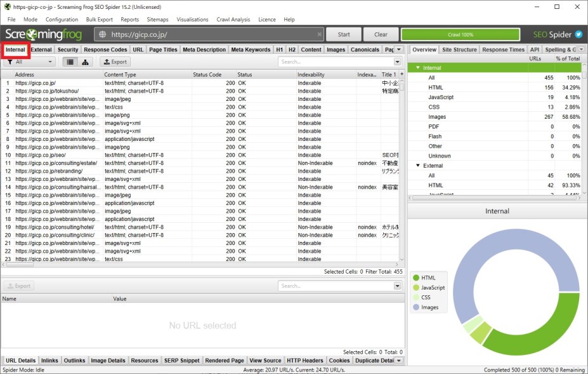Open the Licence menu
Viewport: 588px width, 374px height.
click(x=267, y=20)
